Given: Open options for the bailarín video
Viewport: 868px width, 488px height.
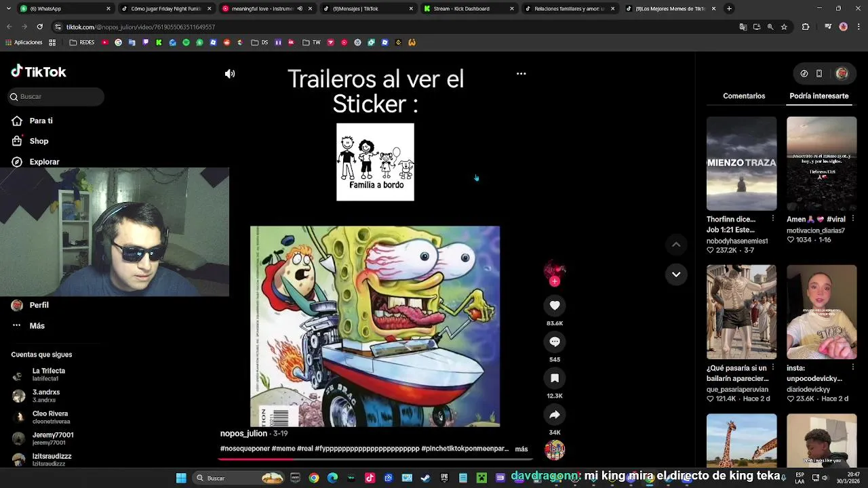Looking at the screenshot, I should [x=773, y=367].
